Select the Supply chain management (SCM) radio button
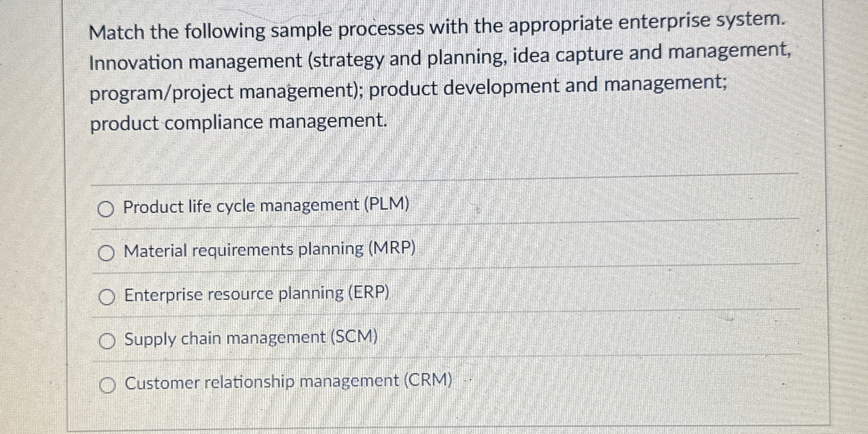Image resolution: width=868 pixels, height=434 pixels. (x=107, y=340)
